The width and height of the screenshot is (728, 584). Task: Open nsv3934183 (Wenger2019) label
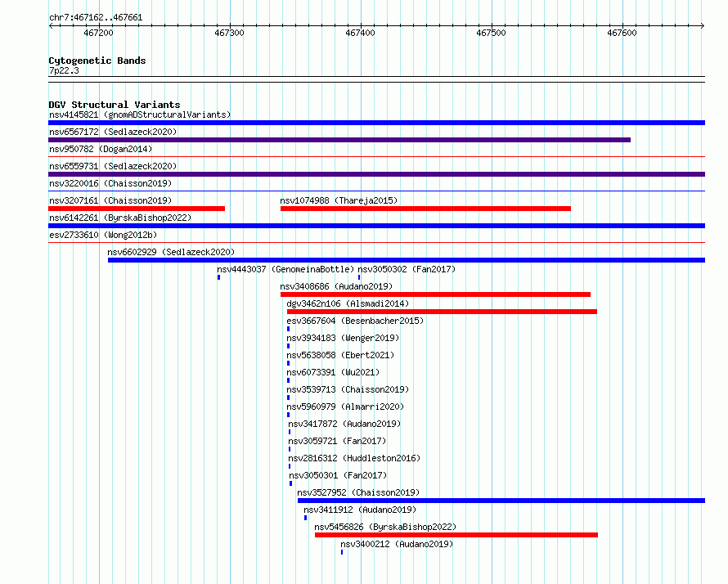(343, 338)
